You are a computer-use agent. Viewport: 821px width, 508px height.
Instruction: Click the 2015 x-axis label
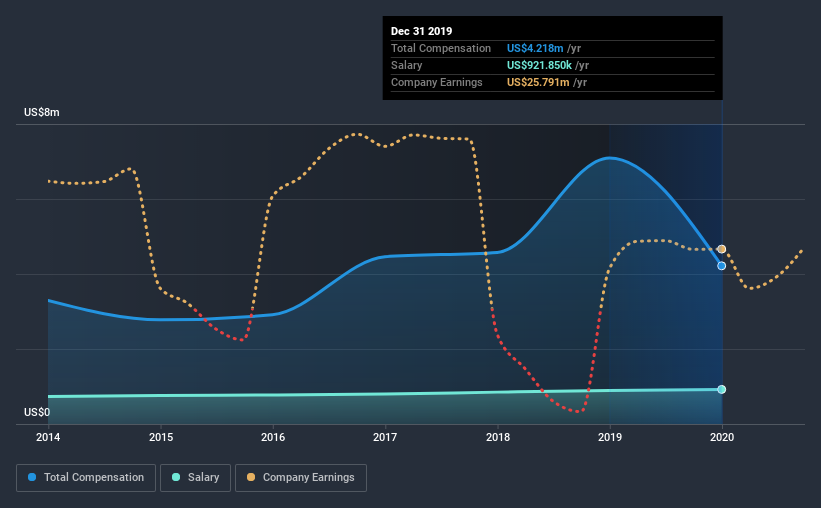click(x=161, y=437)
